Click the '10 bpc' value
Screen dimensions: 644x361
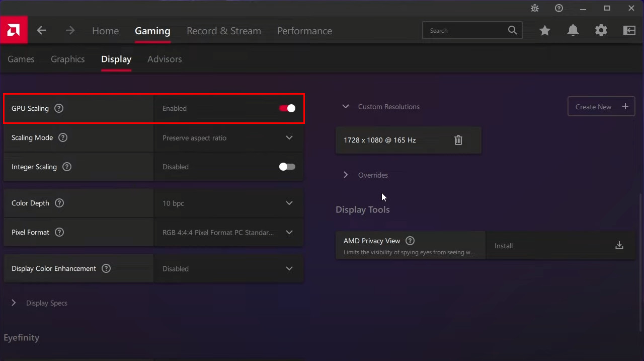173,203
